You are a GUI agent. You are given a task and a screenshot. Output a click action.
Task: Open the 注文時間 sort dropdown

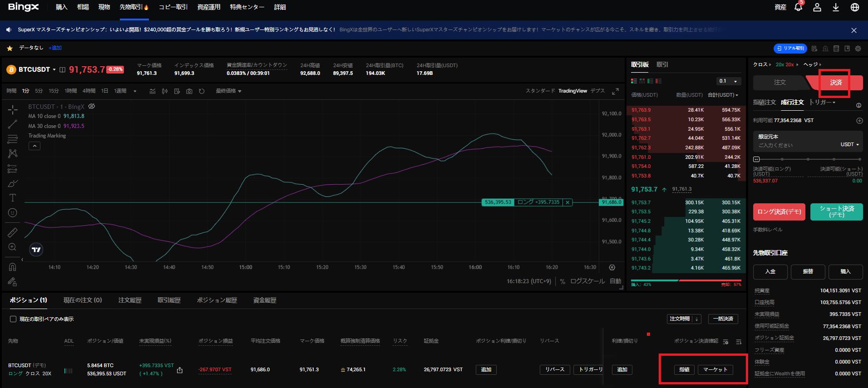[x=684, y=319]
